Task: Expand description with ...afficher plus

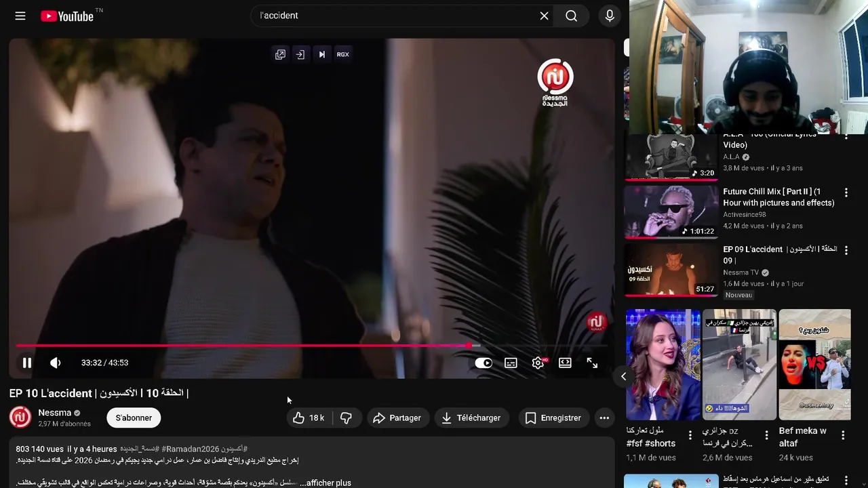Action: pyautogui.click(x=325, y=483)
